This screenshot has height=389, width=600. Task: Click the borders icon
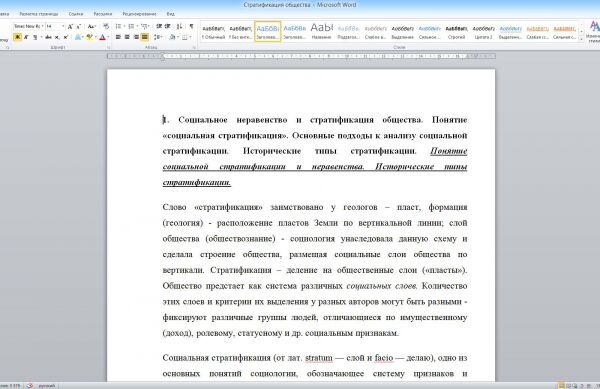[185, 37]
